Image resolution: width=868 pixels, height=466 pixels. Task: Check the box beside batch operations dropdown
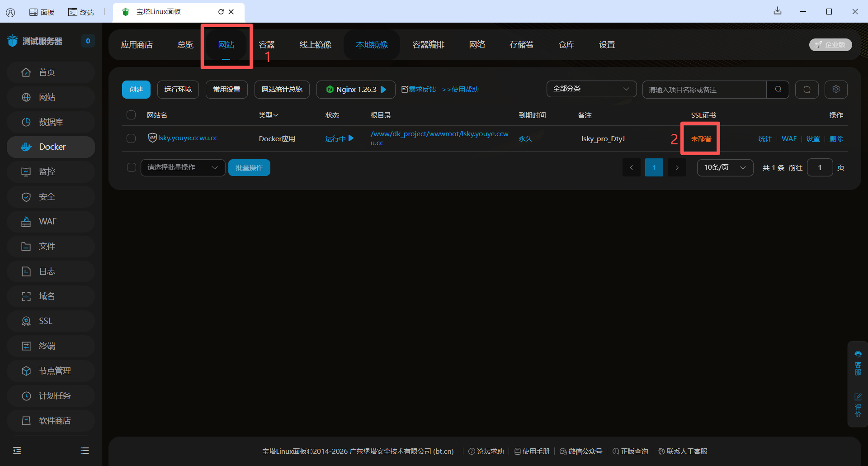[131, 168]
